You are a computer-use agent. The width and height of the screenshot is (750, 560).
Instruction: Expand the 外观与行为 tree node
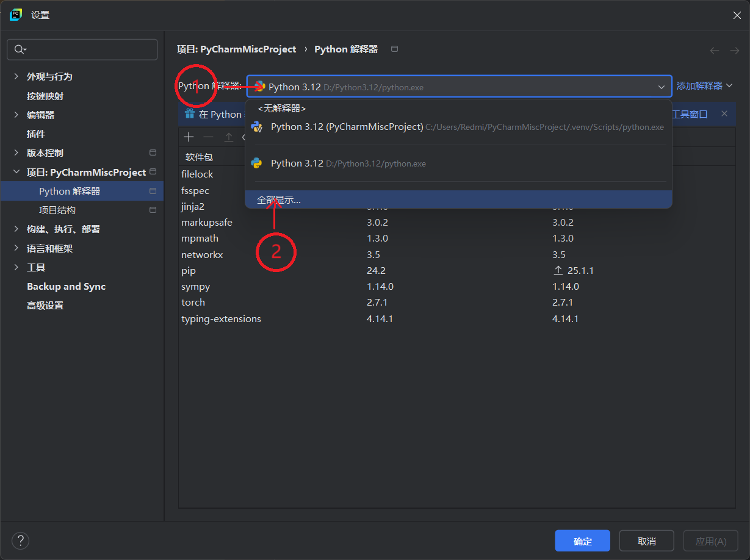coord(16,76)
